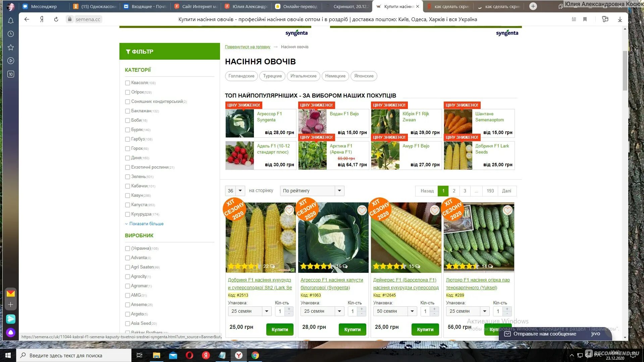Switch to Онлайн-переводчик tab
The image size is (644, 362).
click(297, 6)
